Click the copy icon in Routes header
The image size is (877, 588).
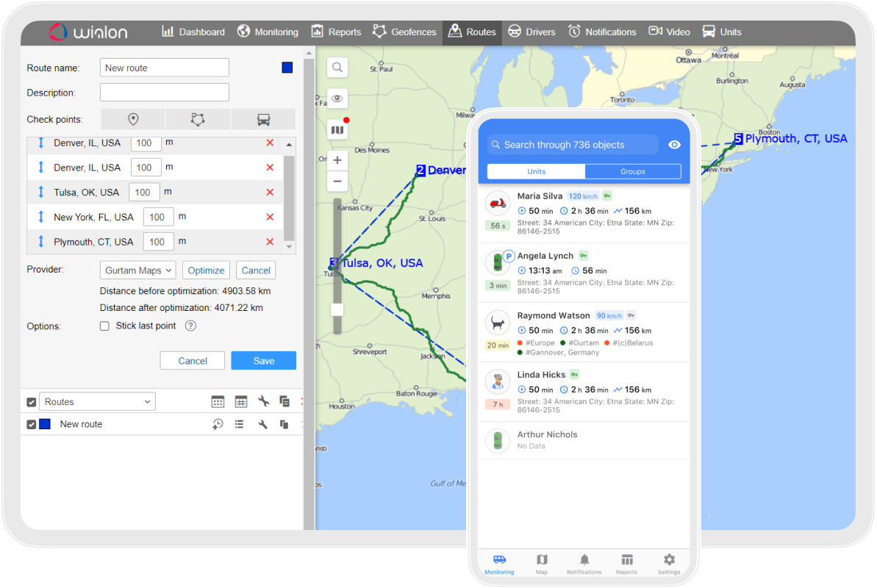tap(284, 401)
